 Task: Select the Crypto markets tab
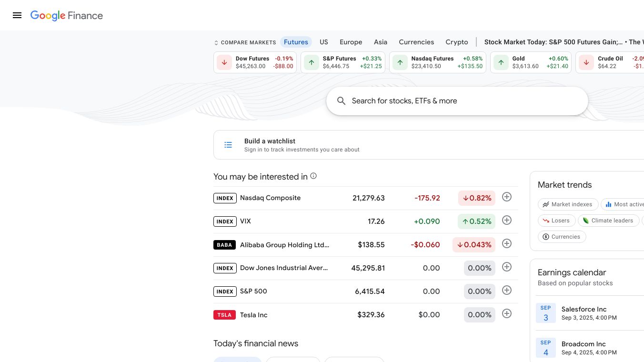pos(456,42)
